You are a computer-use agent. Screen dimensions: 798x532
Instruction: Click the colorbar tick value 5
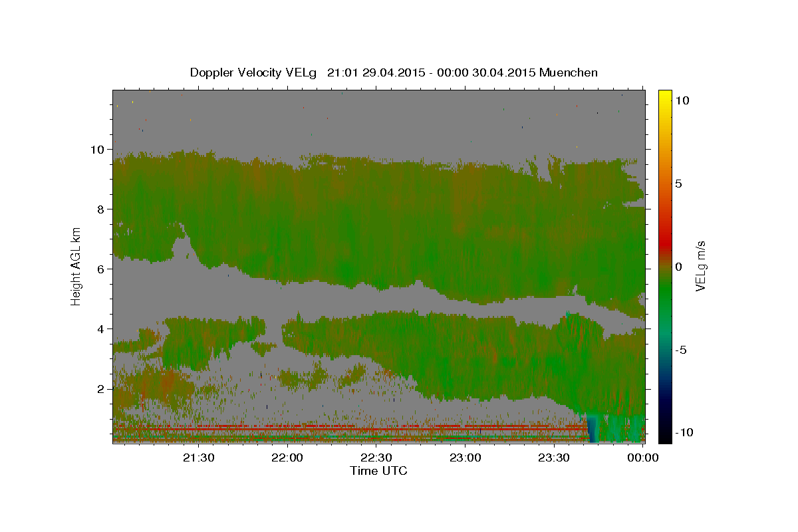tap(679, 184)
